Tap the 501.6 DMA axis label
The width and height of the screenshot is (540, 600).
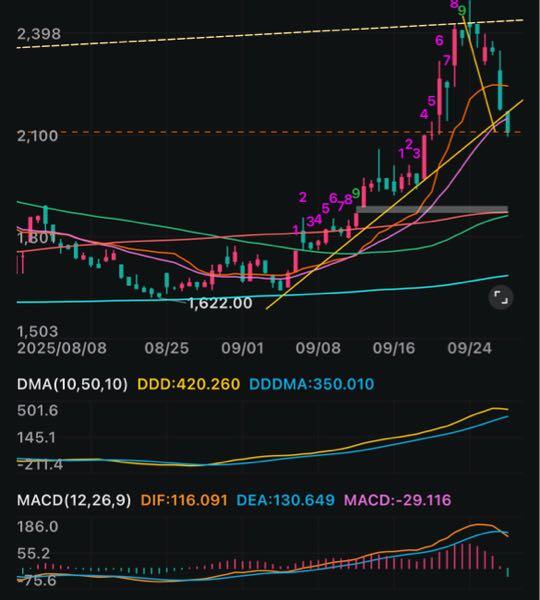[38, 411]
